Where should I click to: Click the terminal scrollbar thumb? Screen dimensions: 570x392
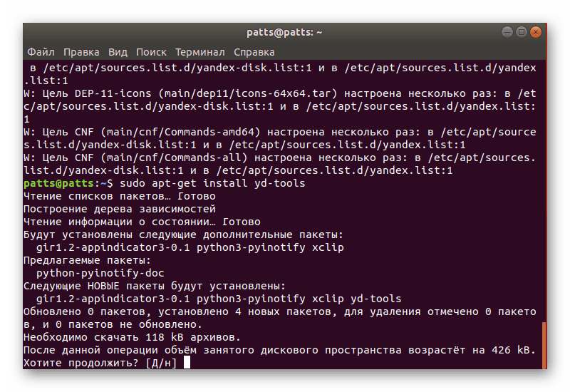[x=544, y=344]
